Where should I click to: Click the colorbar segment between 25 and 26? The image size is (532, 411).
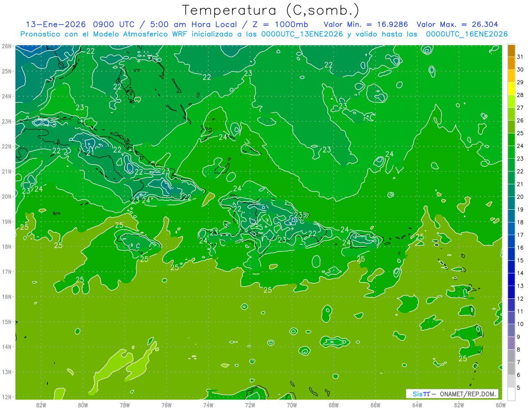tap(511, 127)
